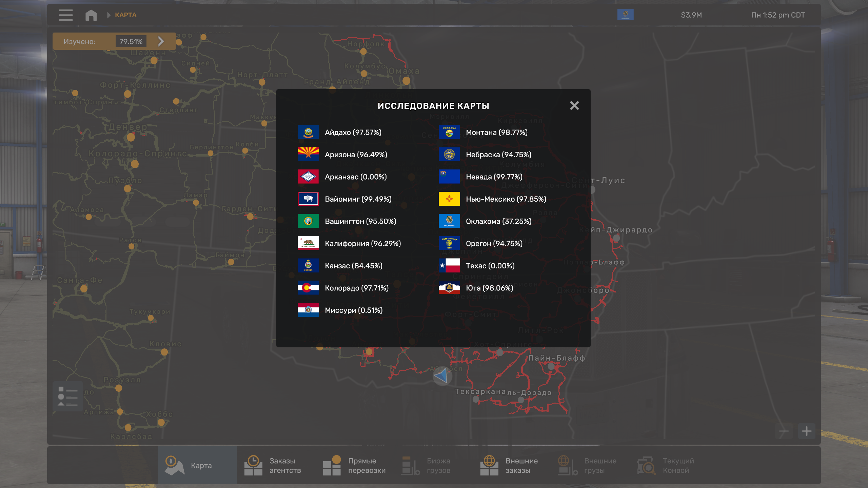Click the home icon in breadcrumb

coord(91,15)
